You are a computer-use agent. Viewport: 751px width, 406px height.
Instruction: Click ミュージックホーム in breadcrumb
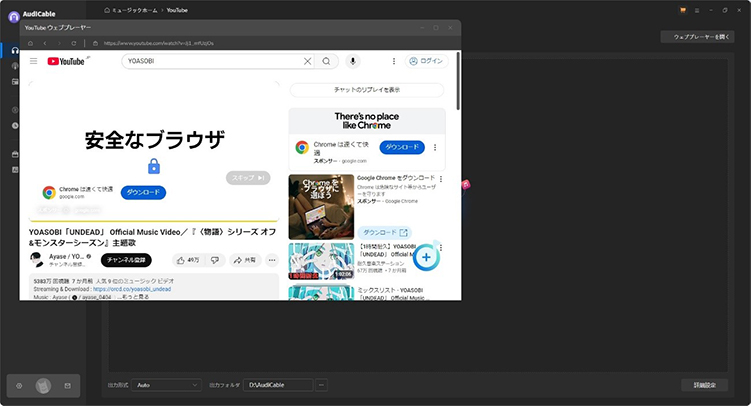pos(135,10)
